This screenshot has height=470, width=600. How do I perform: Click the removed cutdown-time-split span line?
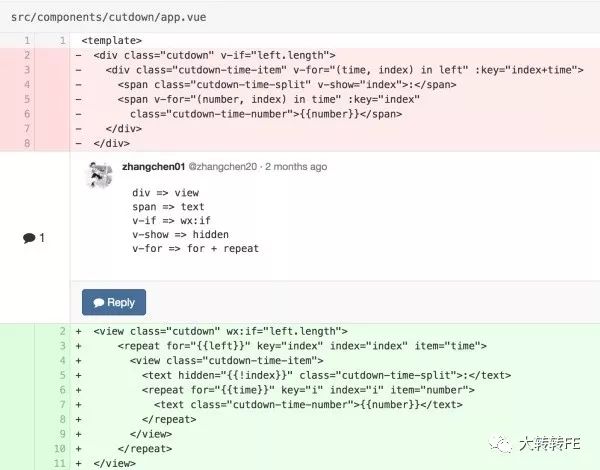pos(259,84)
